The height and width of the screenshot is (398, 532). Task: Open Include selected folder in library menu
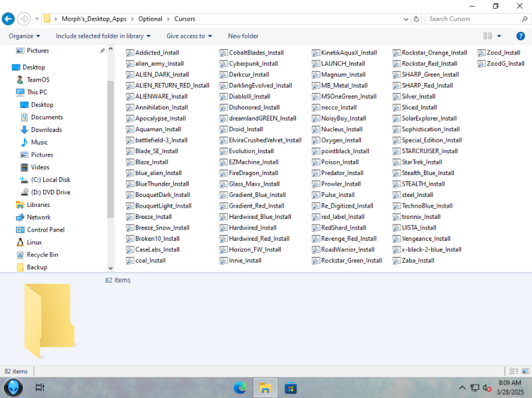tap(103, 36)
